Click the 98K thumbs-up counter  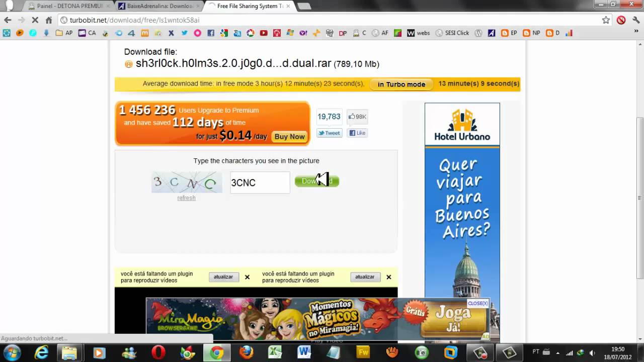coord(357,117)
